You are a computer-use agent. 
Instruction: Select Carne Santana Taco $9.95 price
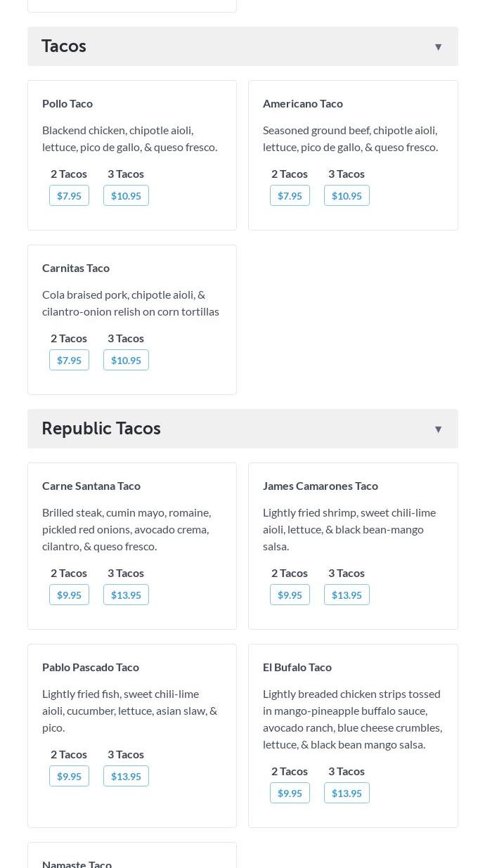(x=69, y=595)
